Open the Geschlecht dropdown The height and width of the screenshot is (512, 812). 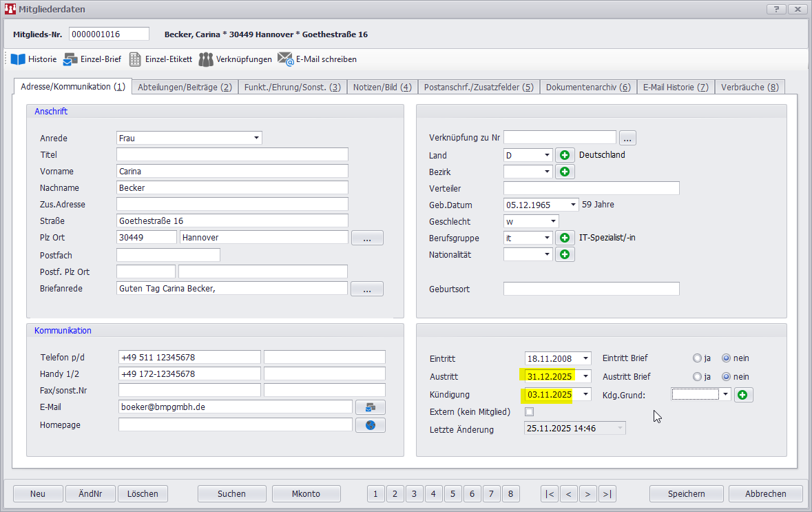[x=553, y=221]
